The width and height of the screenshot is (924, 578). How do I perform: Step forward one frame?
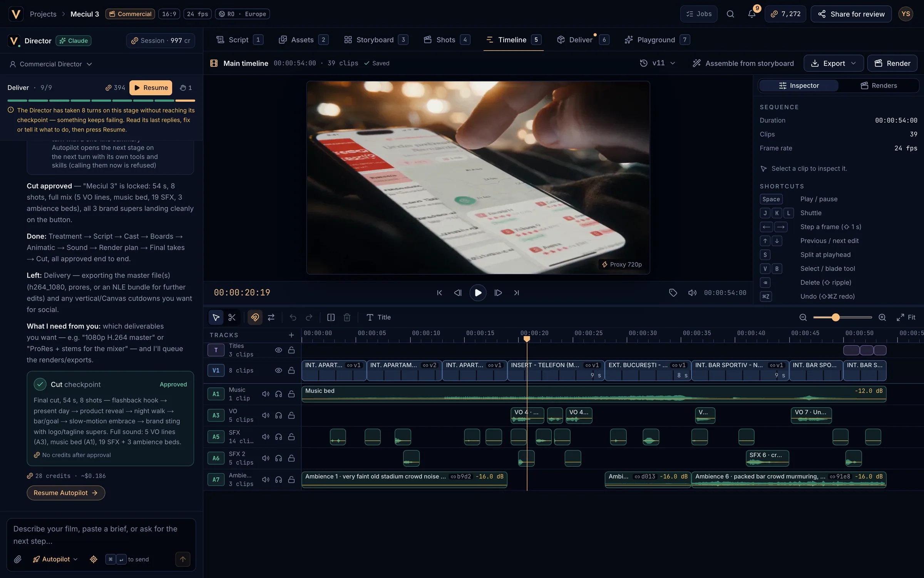(498, 293)
